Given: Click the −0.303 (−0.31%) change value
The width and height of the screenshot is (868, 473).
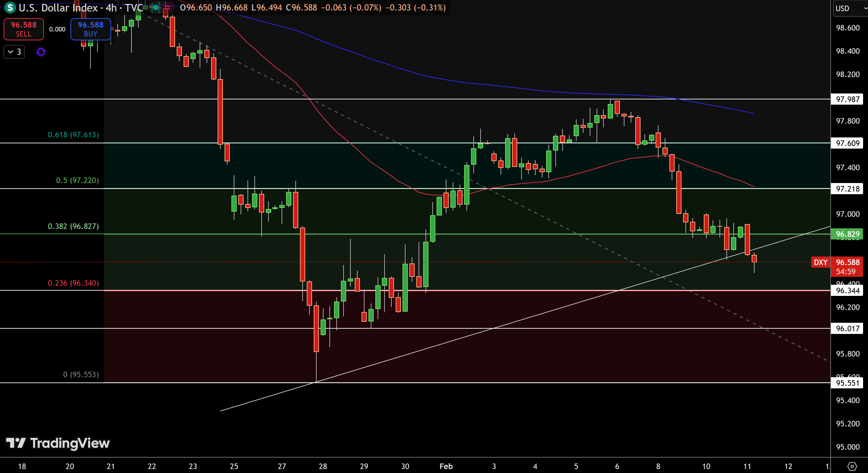Looking at the screenshot, I should 415,8.
